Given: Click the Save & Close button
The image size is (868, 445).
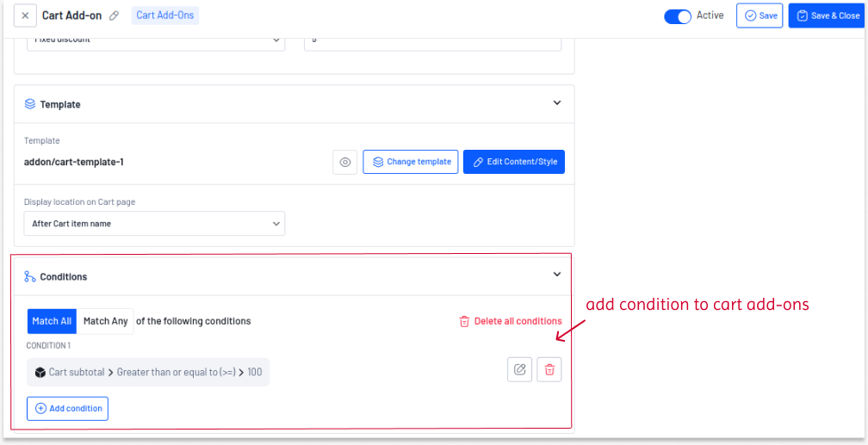Looking at the screenshot, I should point(828,15).
